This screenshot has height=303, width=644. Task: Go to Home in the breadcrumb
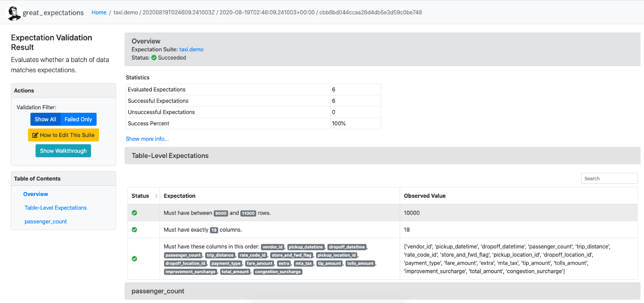pyautogui.click(x=99, y=12)
